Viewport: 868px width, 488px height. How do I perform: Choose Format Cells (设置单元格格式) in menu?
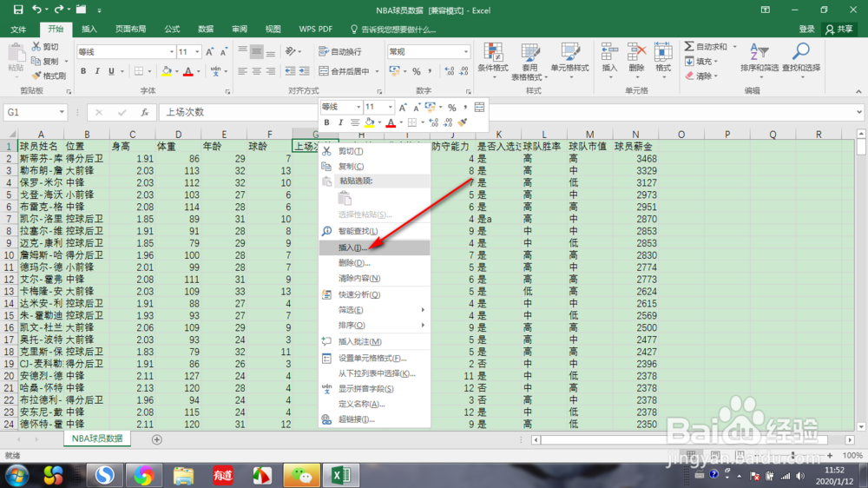point(374,359)
